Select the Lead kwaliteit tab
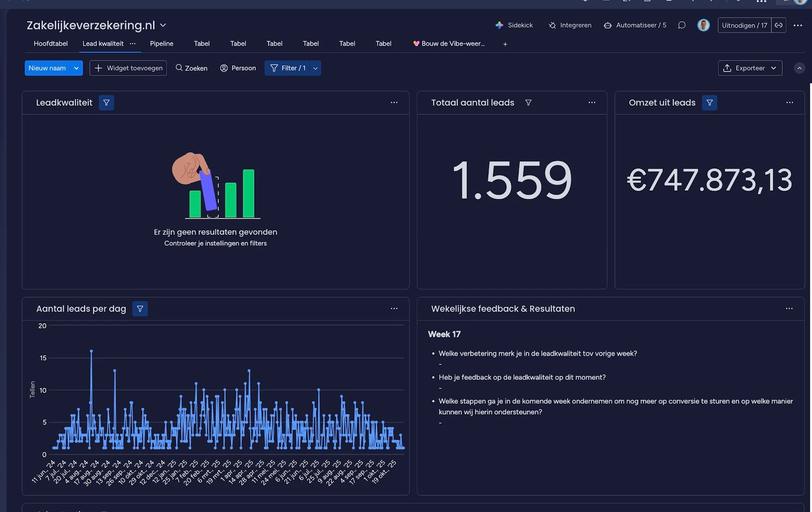The image size is (812, 512). [103, 44]
